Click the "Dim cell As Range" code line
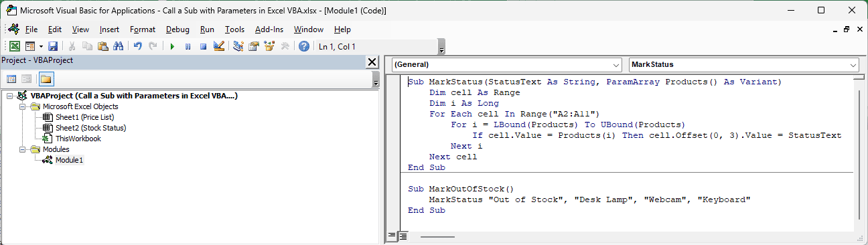The height and width of the screenshot is (245, 868). tap(475, 92)
